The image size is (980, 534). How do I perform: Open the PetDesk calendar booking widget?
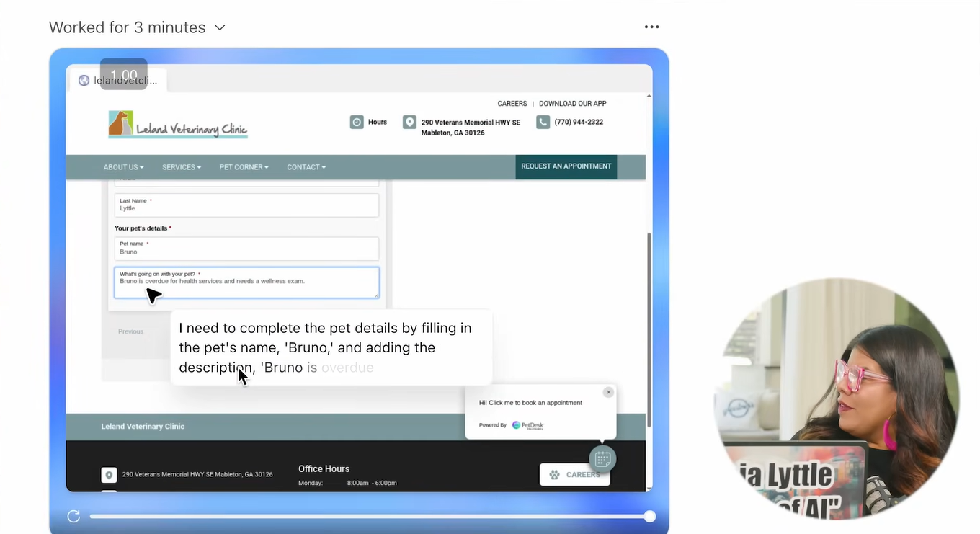602,458
